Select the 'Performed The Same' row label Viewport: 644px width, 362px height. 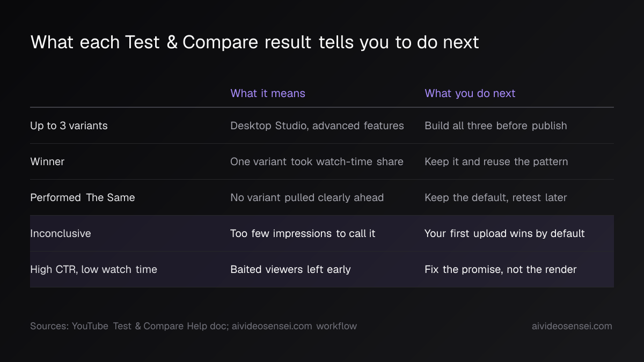(x=83, y=197)
